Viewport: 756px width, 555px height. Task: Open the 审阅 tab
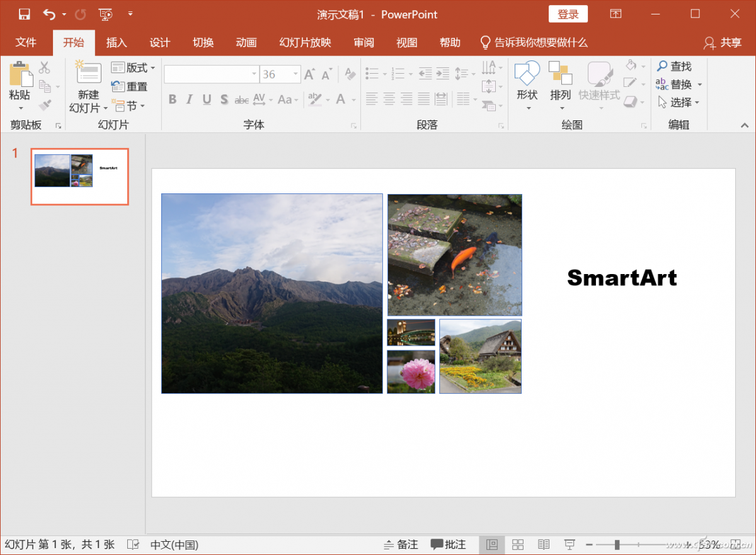pos(364,42)
